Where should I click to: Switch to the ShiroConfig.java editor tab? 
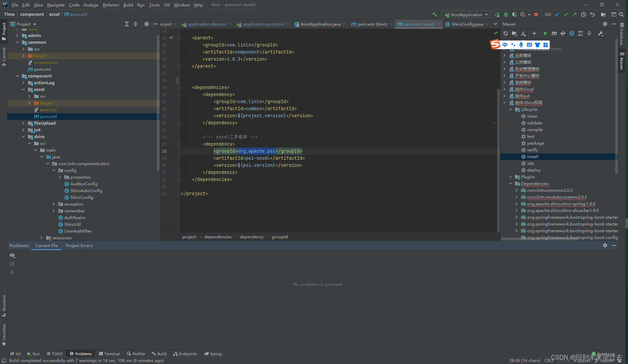click(x=467, y=24)
